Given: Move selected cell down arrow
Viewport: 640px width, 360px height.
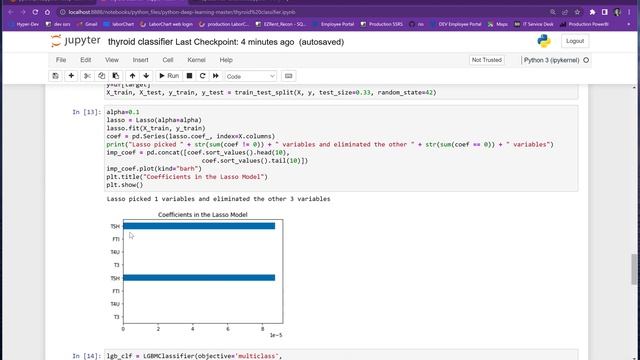Looking at the screenshot, I should pyautogui.click(x=146, y=76).
